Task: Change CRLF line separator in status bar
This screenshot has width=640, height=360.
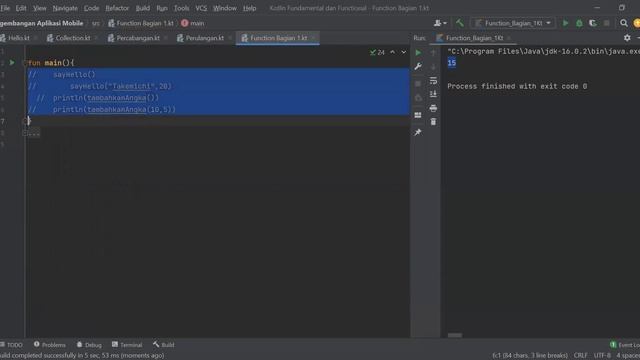Action: (x=580, y=356)
